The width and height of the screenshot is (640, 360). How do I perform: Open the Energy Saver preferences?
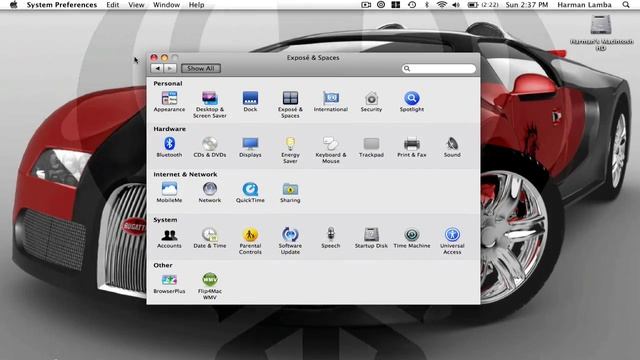(290, 150)
